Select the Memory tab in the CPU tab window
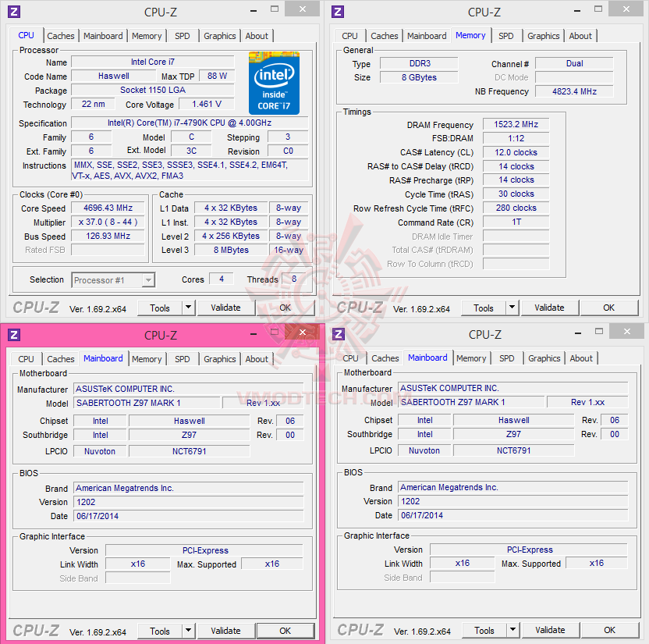 point(147,36)
